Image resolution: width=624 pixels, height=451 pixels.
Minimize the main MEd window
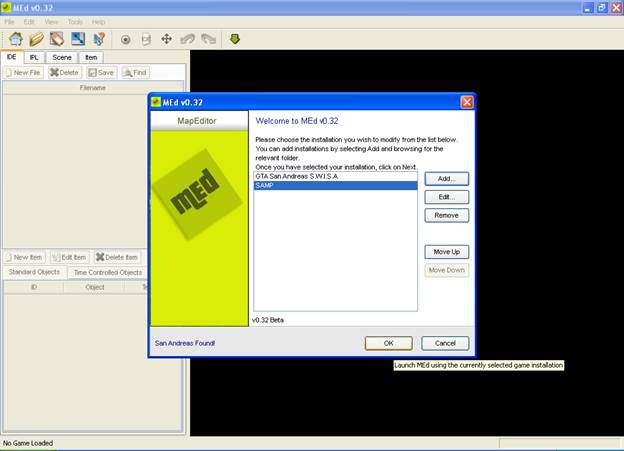pyautogui.click(x=588, y=8)
